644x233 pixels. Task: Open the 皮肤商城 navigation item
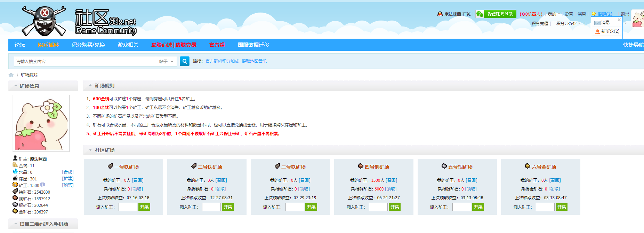pos(161,45)
